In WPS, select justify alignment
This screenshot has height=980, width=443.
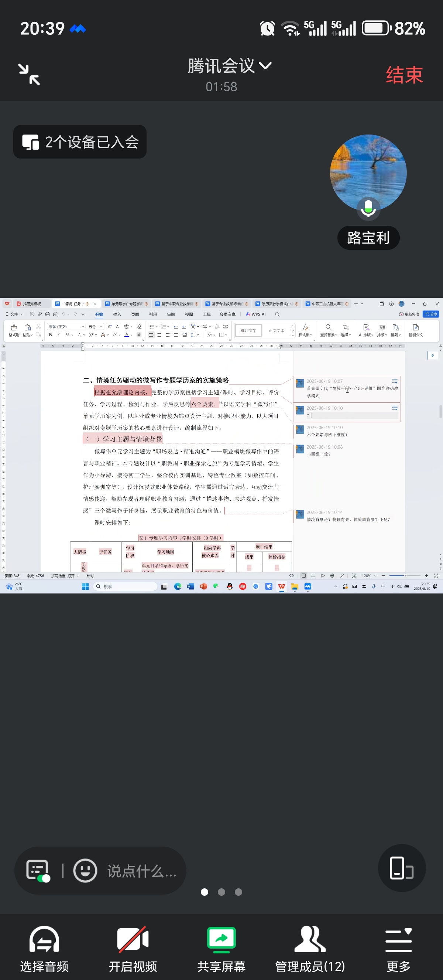click(x=176, y=335)
